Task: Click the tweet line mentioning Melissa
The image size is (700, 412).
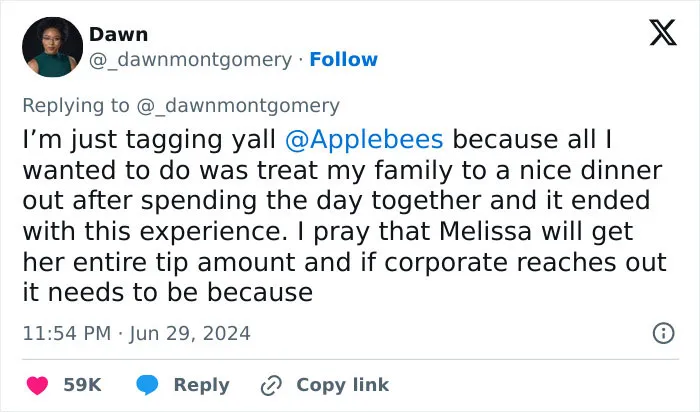Action: pos(328,232)
